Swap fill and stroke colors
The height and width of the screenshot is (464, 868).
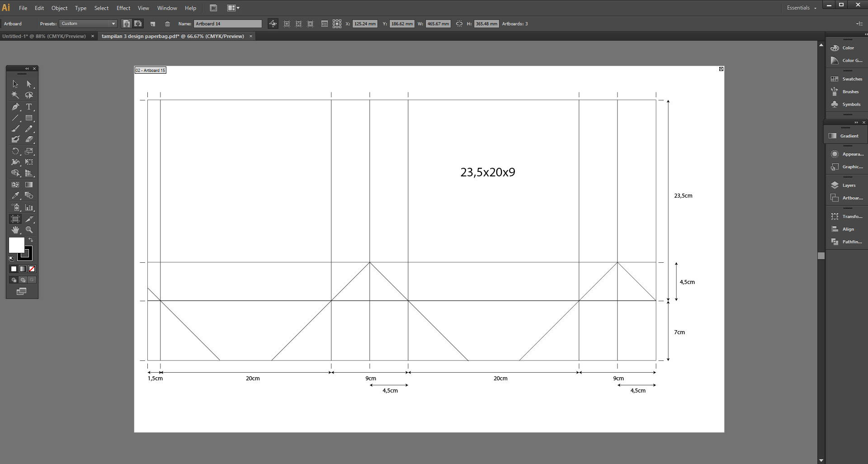(x=31, y=240)
